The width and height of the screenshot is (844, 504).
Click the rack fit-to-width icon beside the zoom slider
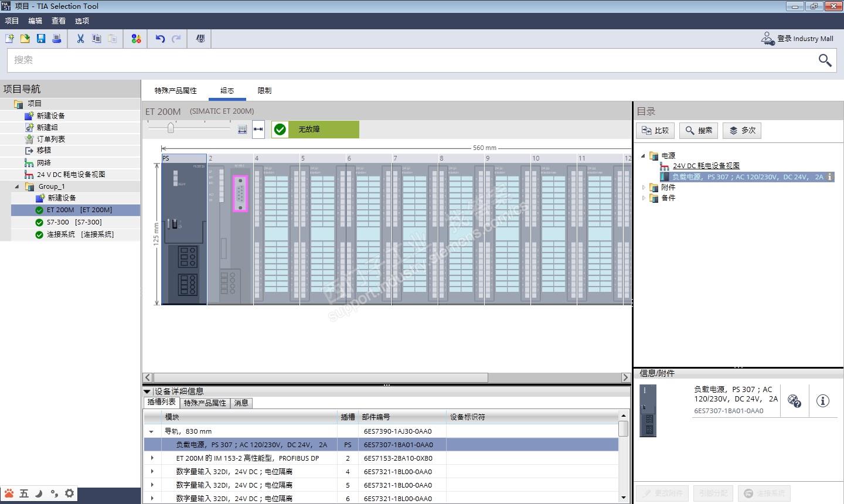[242, 130]
